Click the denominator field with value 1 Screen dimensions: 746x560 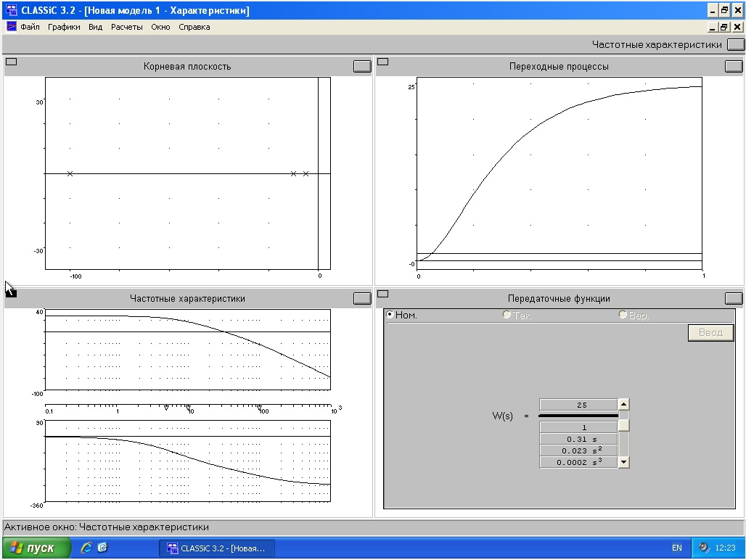(x=578, y=427)
